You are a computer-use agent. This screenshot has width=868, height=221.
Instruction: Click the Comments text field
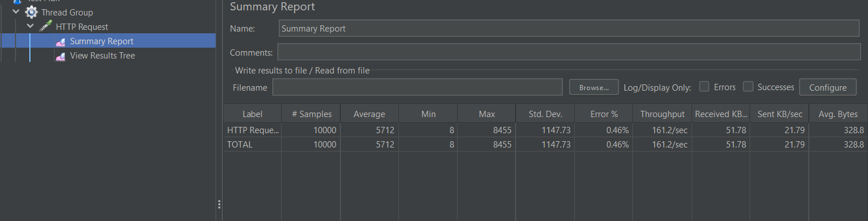click(569, 52)
